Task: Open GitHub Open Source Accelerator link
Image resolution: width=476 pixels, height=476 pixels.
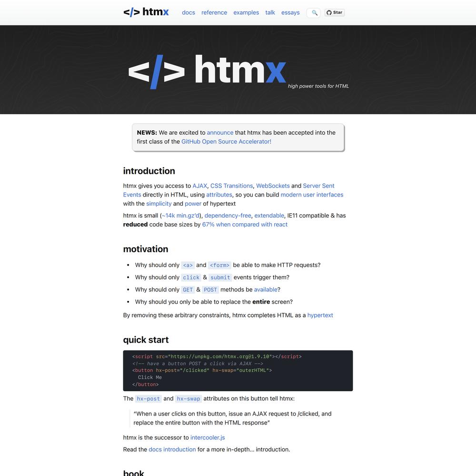Action: click(226, 141)
